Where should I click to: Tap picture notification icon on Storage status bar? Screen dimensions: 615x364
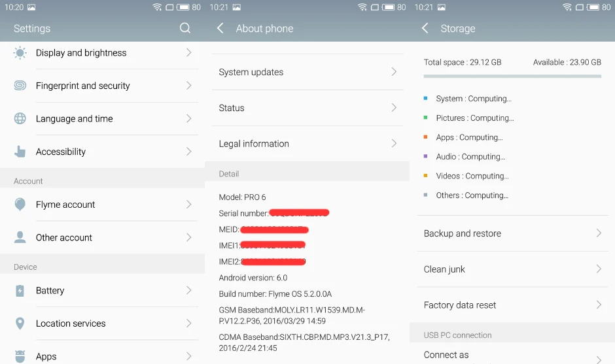(x=442, y=7)
